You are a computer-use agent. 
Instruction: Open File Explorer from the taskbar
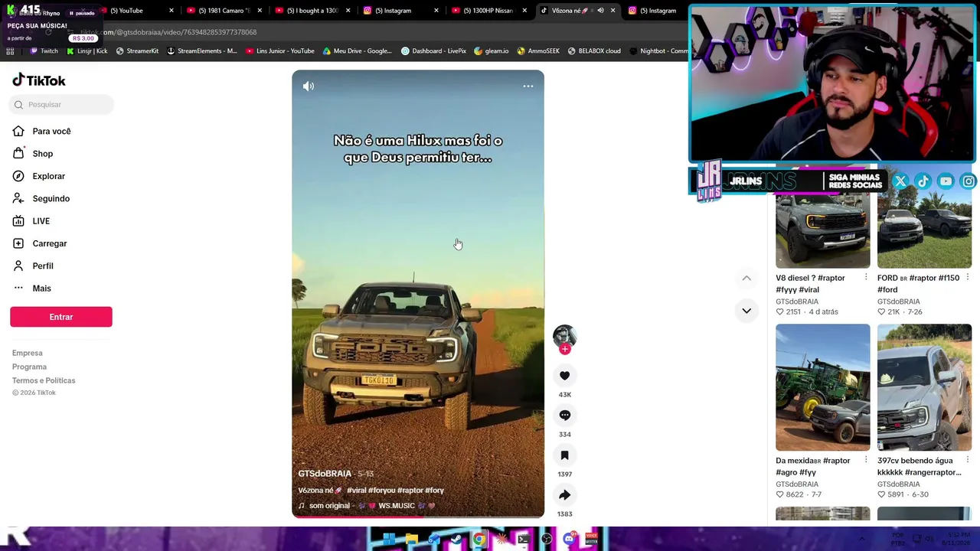tap(412, 540)
